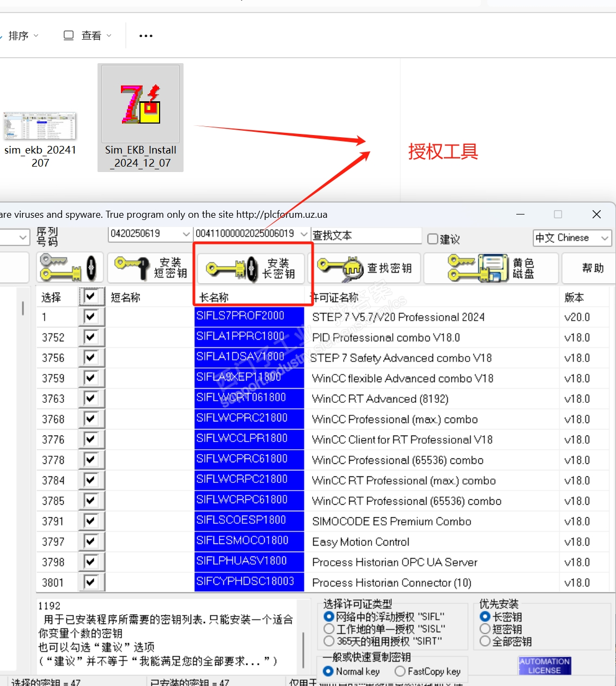The height and width of the screenshot is (686, 616).
Task: Click the left panel scrollbar handle
Action: (23, 308)
